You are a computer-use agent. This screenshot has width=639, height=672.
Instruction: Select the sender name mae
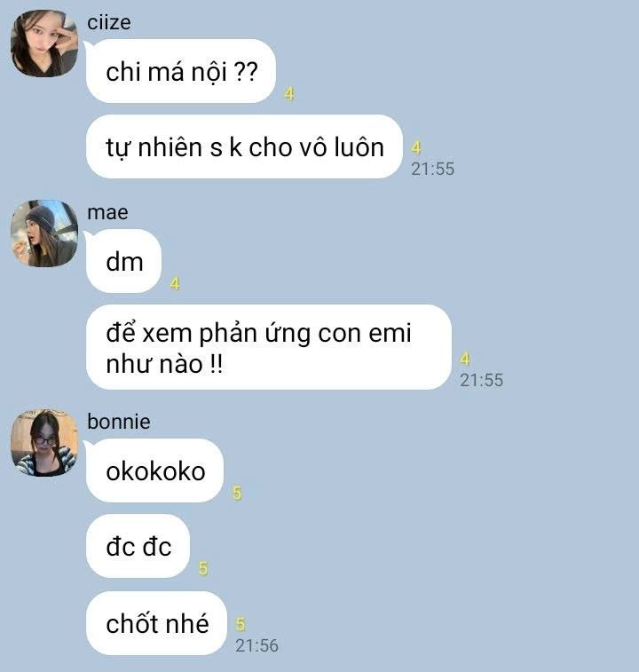(x=107, y=212)
